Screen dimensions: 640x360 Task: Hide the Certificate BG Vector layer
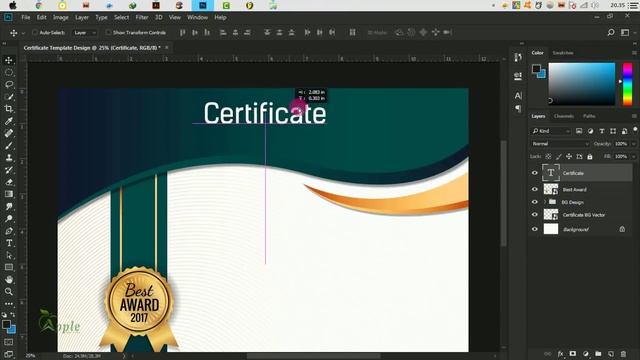pos(535,215)
